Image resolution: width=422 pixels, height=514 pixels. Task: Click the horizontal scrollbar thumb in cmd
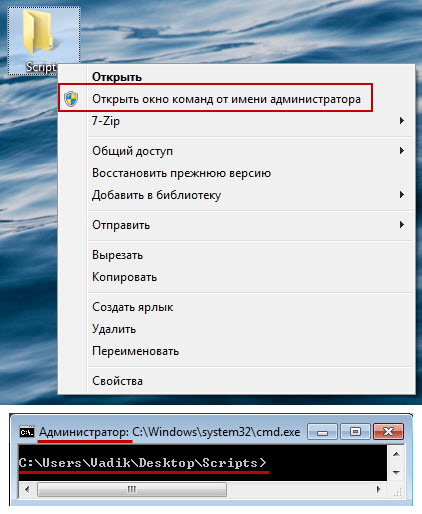pos(132,489)
